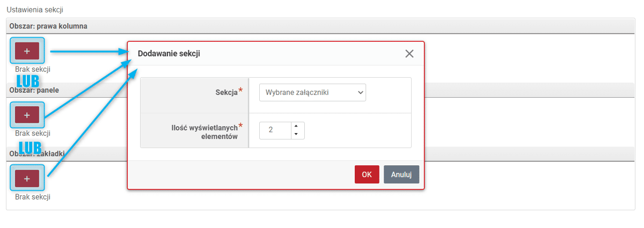Click Brak sekcji under prawa kolumna
The height and width of the screenshot is (228, 644).
coord(33,69)
